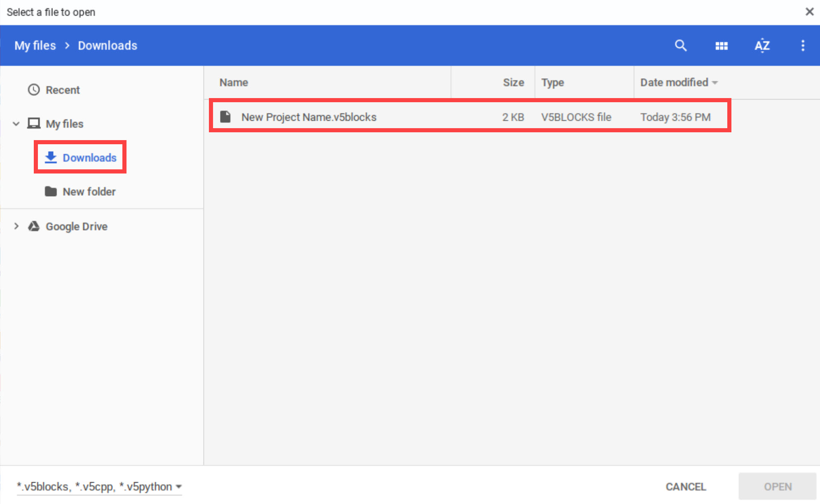Select the Downloads download-arrow icon
Image resolution: width=820 pixels, height=504 pixels.
pos(50,157)
